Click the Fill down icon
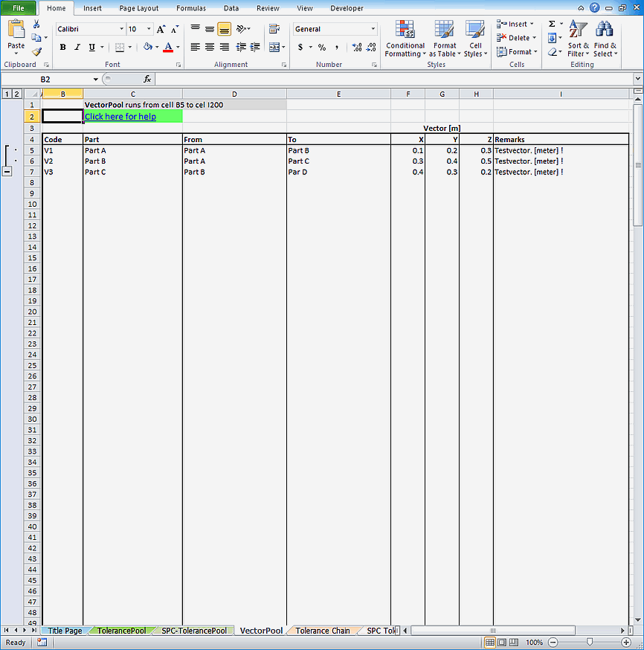Screen dimensions: 644x650 (552, 38)
